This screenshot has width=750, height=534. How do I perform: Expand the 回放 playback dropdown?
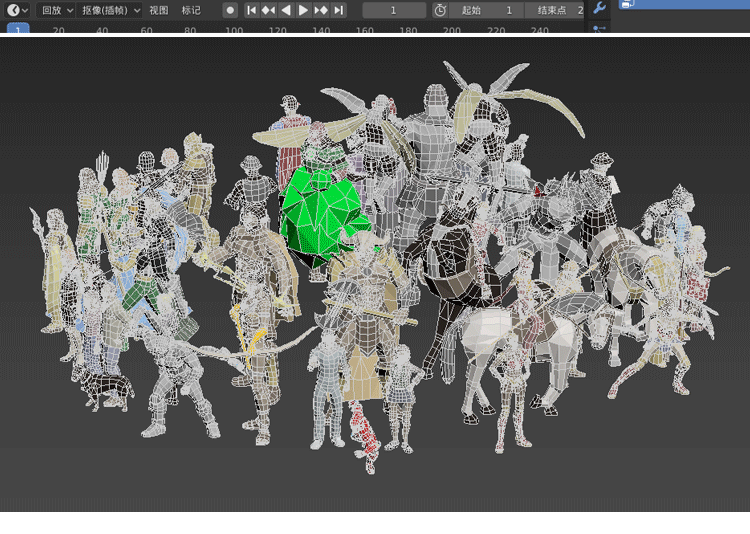pos(57,10)
